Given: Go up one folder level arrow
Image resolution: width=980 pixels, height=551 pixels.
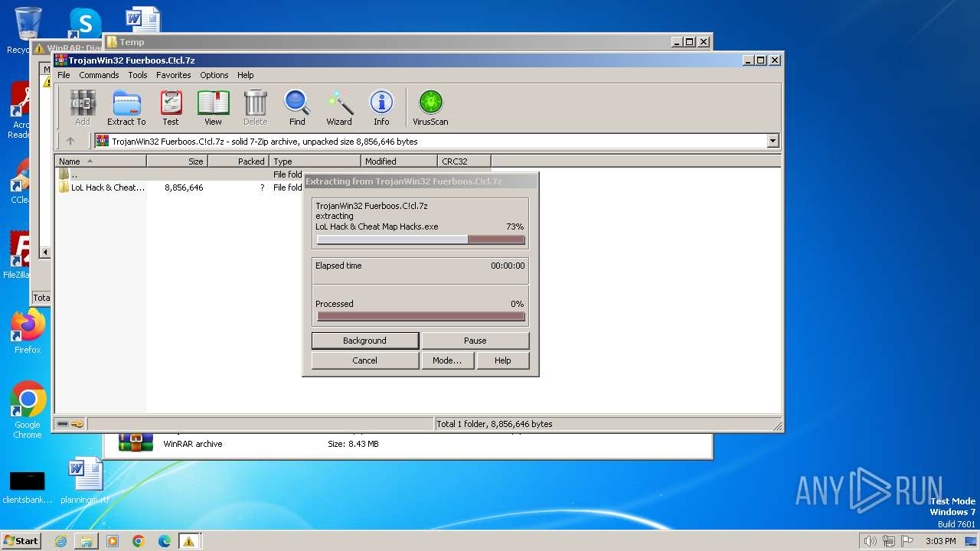Looking at the screenshot, I should point(70,141).
